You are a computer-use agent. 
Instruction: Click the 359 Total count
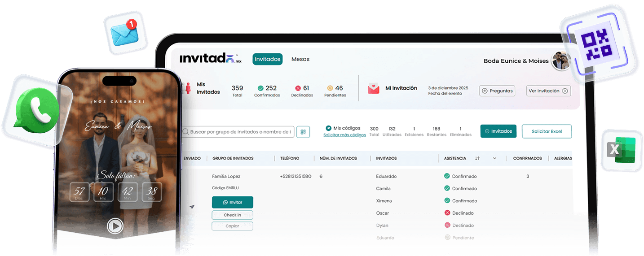(237, 91)
